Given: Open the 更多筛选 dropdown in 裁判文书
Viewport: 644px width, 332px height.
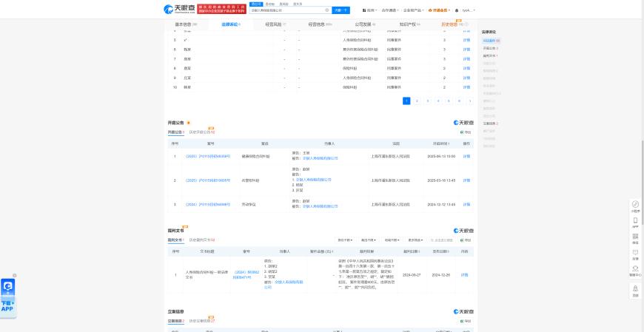Looking at the screenshot, I should coord(416,240).
